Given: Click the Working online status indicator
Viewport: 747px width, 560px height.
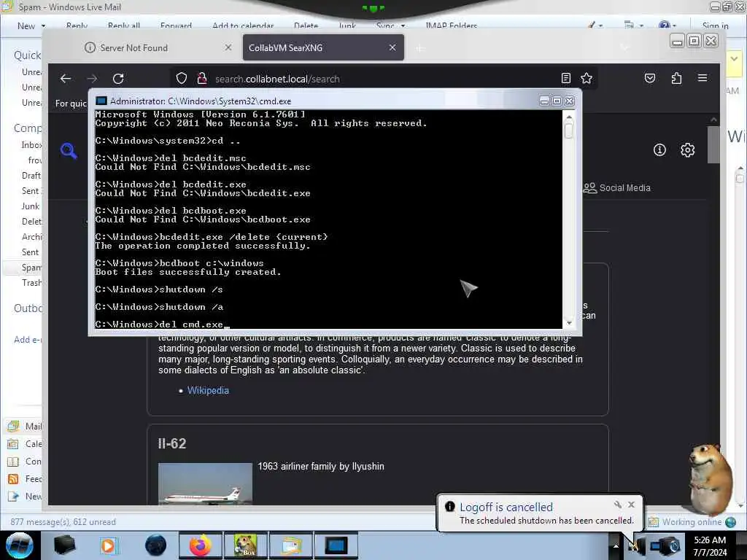Looking at the screenshot, I should click(x=692, y=522).
